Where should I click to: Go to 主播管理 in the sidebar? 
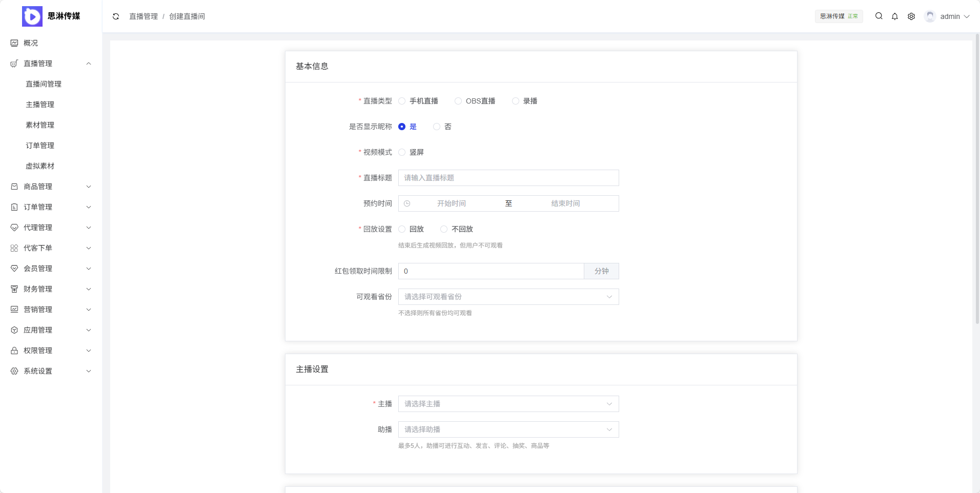point(40,104)
